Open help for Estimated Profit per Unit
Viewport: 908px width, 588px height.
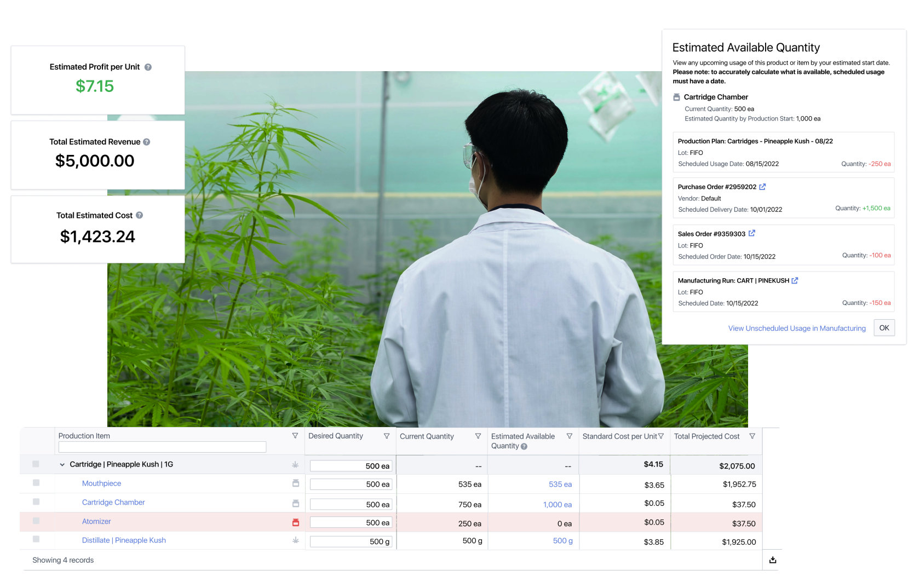pyautogui.click(x=148, y=67)
